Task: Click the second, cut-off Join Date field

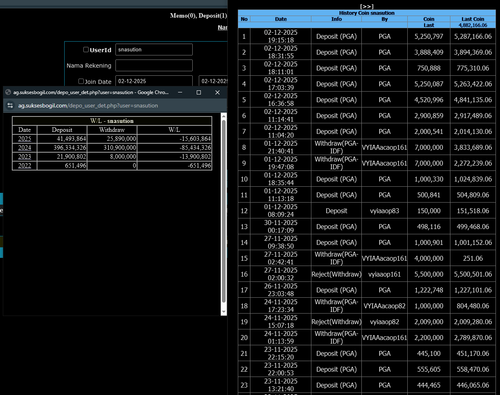Action: click(x=213, y=81)
